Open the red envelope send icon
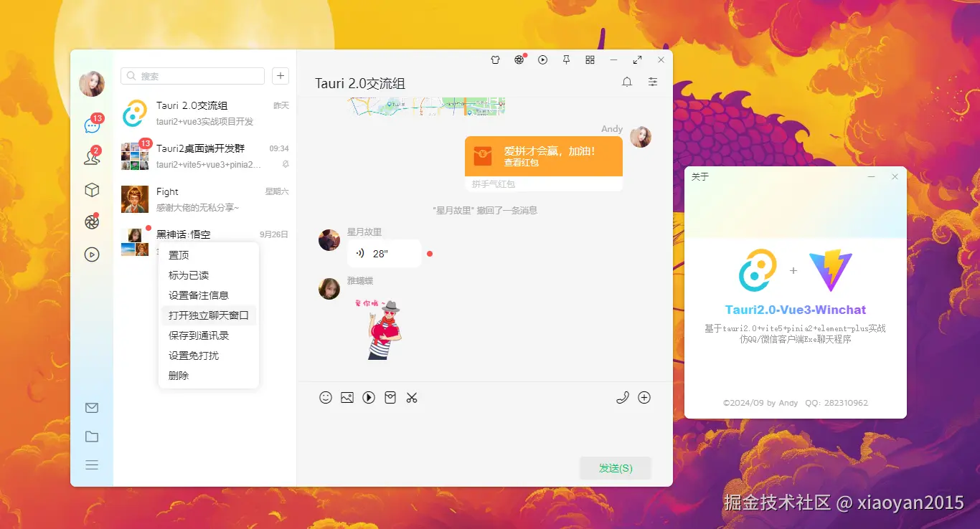980x529 pixels. (390, 397)
